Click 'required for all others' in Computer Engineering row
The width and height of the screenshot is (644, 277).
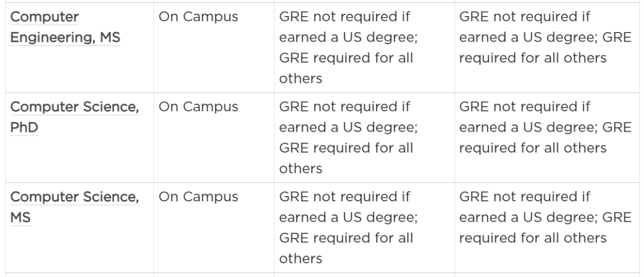(532, 58)
